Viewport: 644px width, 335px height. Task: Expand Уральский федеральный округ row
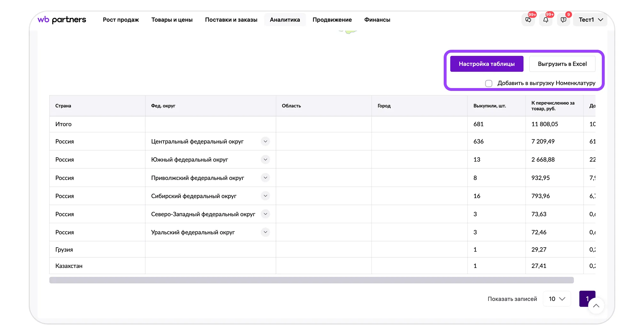(265, 232)
